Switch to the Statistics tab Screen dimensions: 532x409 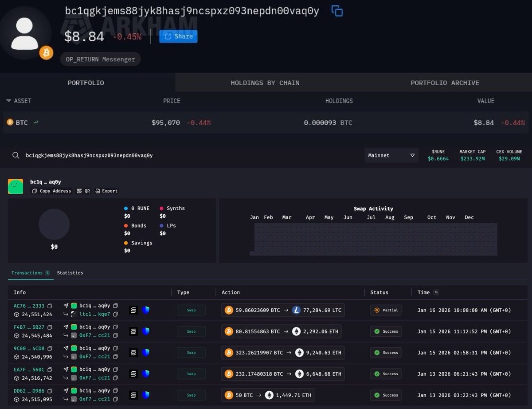(70, 273)
